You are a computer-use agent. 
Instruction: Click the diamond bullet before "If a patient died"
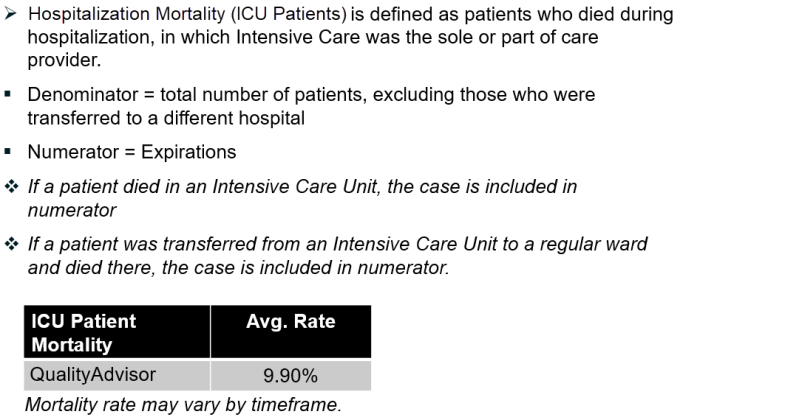(12, 187)
